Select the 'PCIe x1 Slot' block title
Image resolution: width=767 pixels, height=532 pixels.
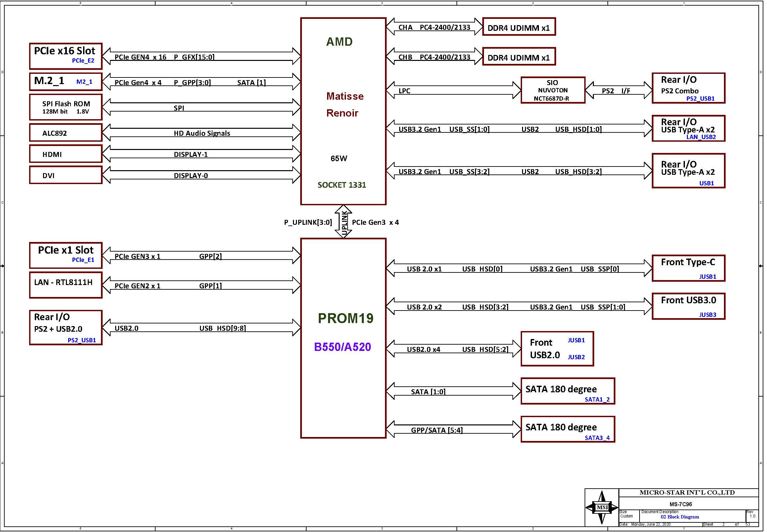pos(66,250)
